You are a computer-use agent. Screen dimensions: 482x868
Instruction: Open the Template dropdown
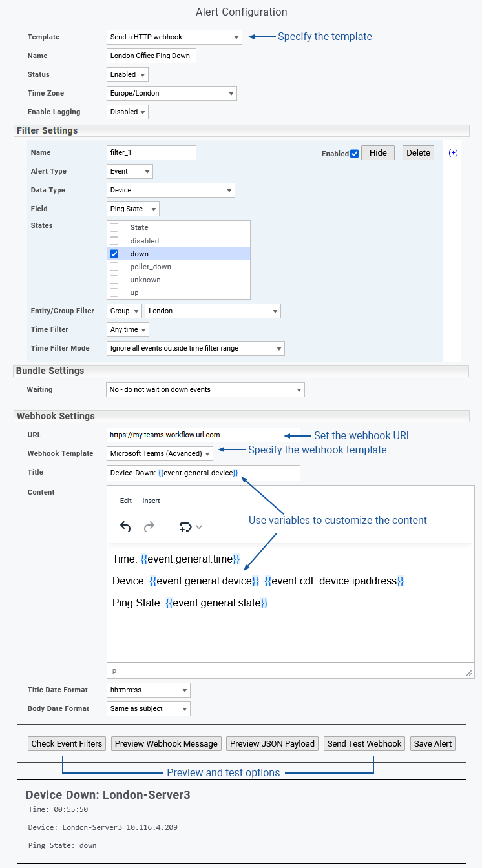point(174,37)
